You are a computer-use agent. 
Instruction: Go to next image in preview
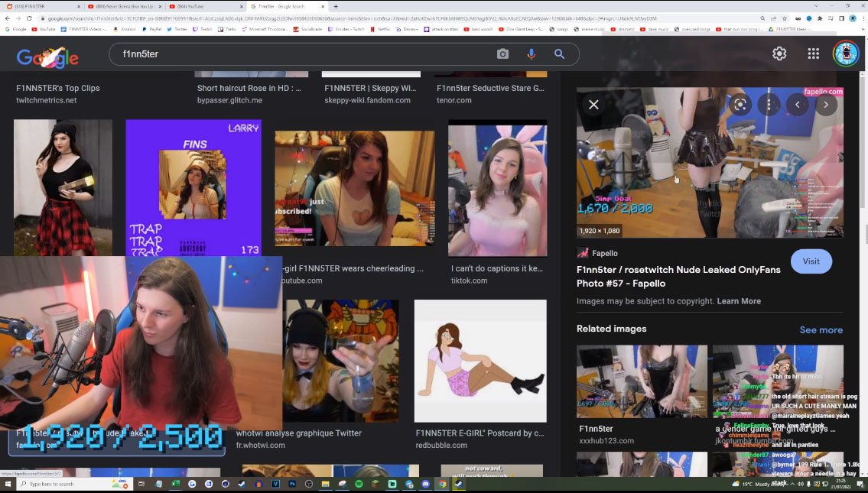coord(826,105)
